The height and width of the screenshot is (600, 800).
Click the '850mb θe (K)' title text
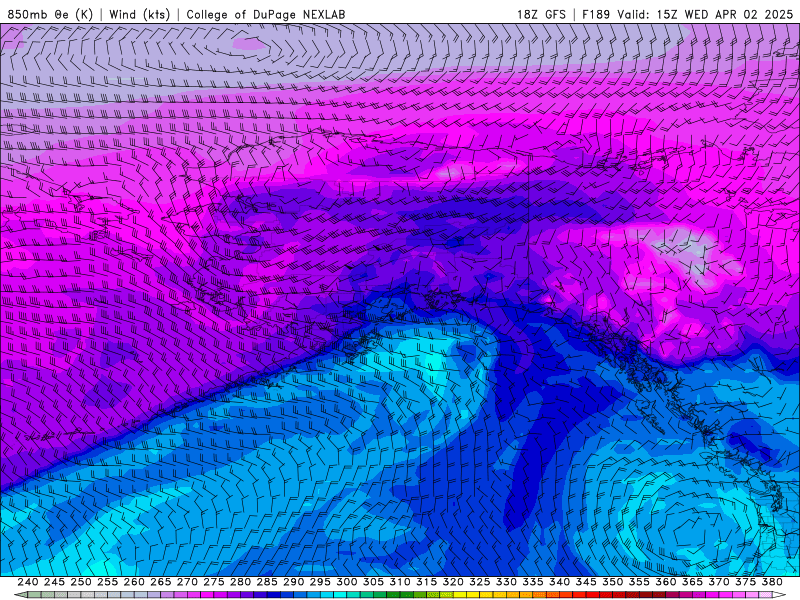pos(49,14)
